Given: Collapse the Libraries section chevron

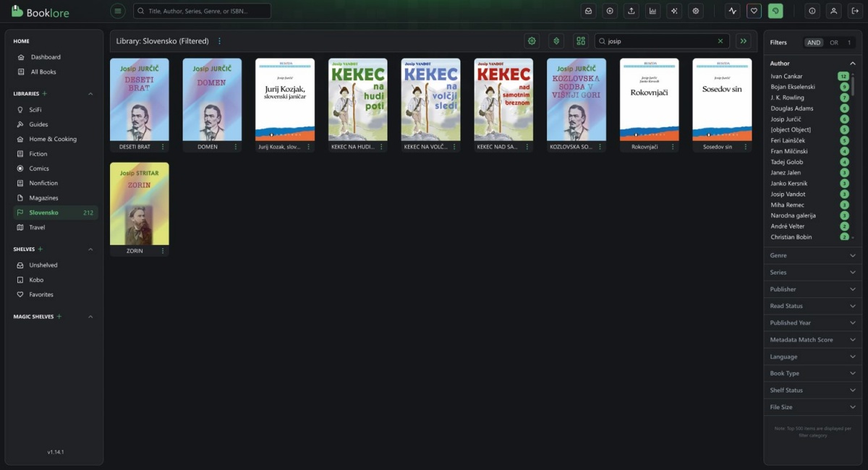Looking at the screenshot, I should tap(90, 94).
